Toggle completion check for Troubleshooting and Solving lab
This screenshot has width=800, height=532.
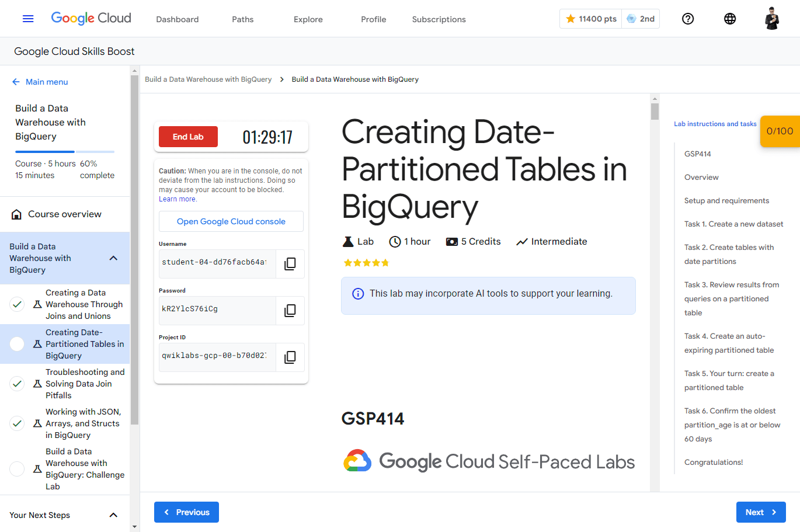pyautogui.click(x=17, y=384)
